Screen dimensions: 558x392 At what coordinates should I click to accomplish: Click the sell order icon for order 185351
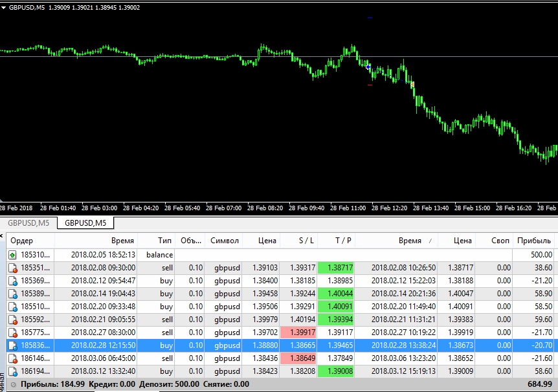(x=13, y=268)
